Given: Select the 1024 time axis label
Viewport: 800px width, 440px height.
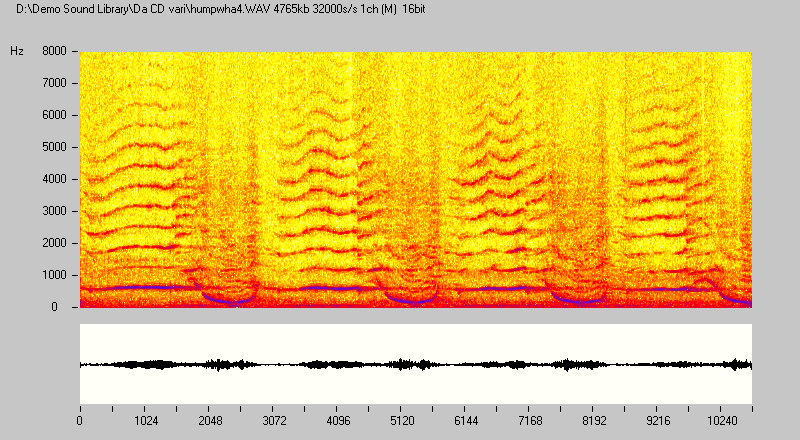Looking at the screenshot, I should 146,421.
